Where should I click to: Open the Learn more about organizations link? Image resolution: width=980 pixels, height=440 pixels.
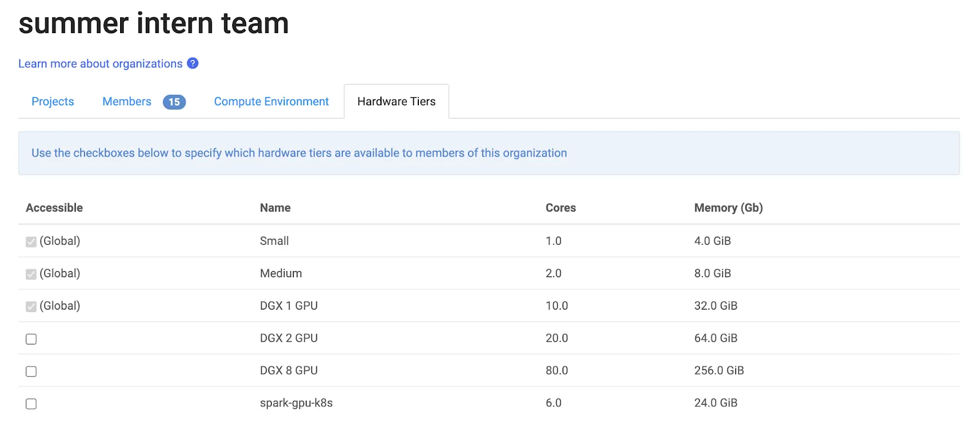pos(100,64)
